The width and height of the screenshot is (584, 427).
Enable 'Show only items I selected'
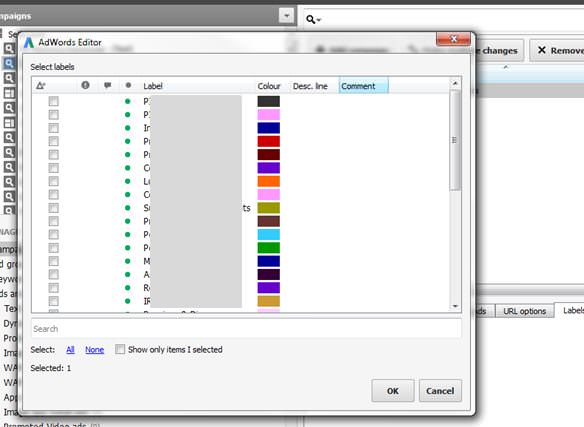(x=120, y=349)
